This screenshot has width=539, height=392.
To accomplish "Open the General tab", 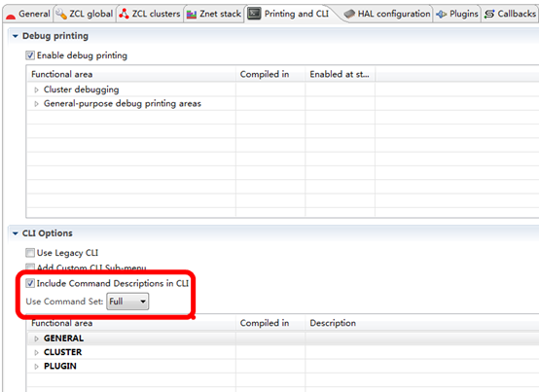I will 28,14.
